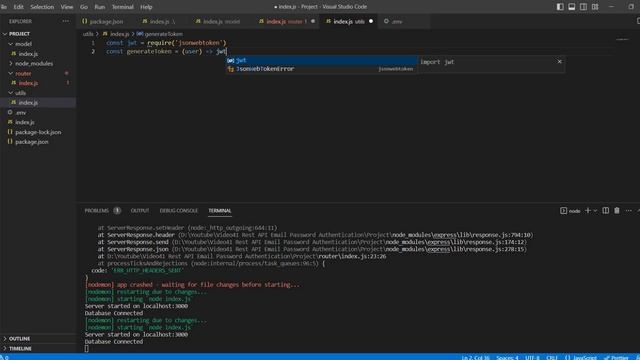Toggle the bottom panel layout icon
The height and width of the screenshot is (360, 640).
click(572, 7)
